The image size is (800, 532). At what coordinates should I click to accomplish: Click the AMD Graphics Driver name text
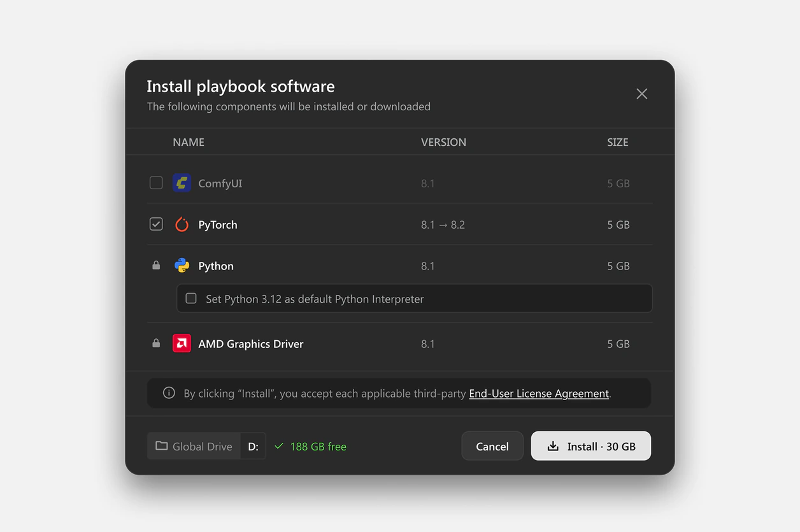[x=251, y=344]
